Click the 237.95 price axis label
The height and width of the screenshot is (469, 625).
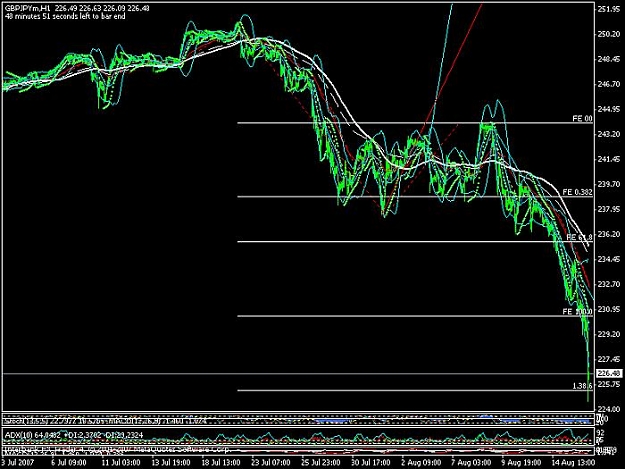point(609,209)
